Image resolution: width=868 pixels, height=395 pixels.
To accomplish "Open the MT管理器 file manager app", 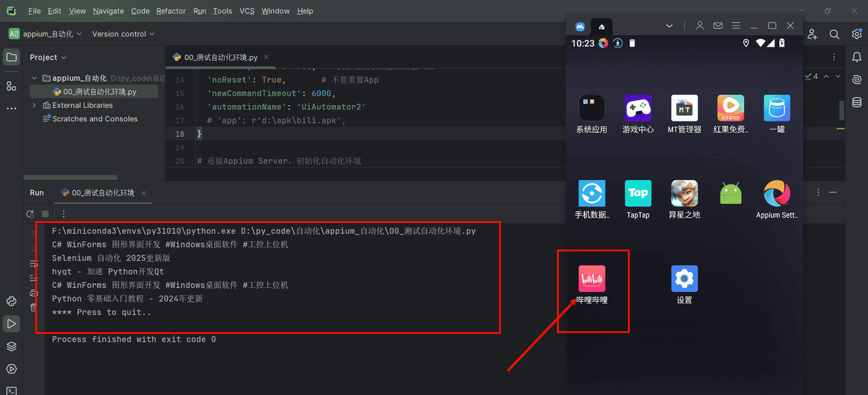I will (x=684, y=108).
